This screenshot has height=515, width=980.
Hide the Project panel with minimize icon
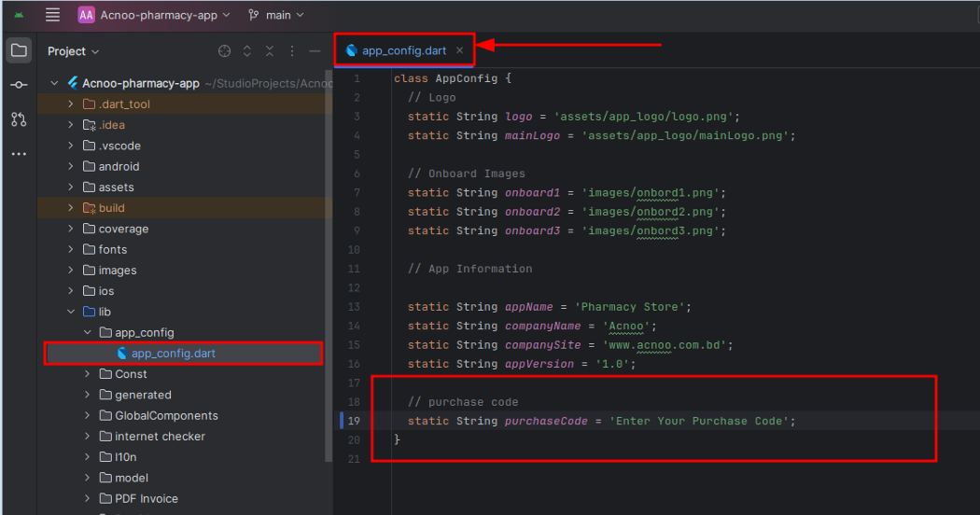point(315,51)
